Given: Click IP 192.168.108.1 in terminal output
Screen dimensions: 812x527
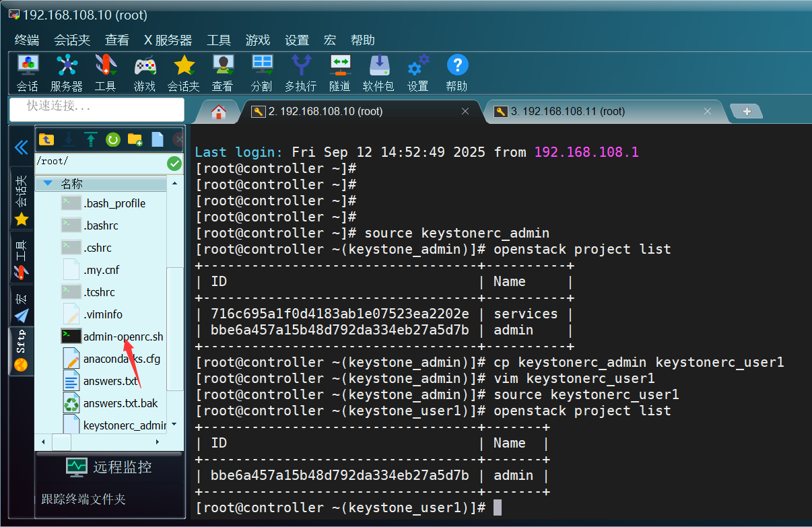Looking at the screenshot, I should [586, 152].
